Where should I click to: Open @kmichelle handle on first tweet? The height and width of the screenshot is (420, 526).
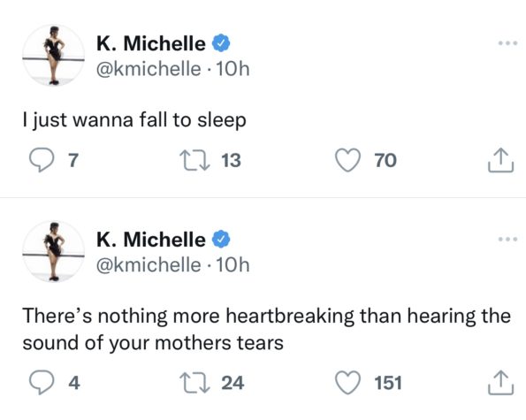point(149,69)
